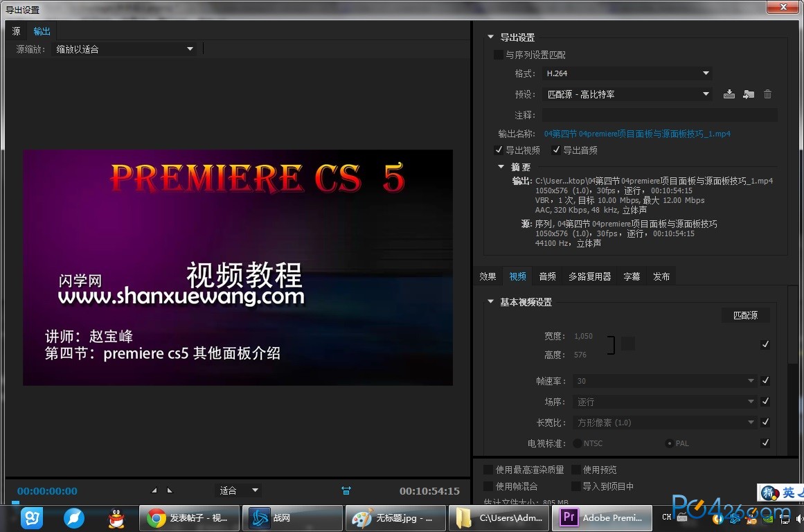
Task: Switch to the 音频 tab
Action: click(x=548, y=276)
